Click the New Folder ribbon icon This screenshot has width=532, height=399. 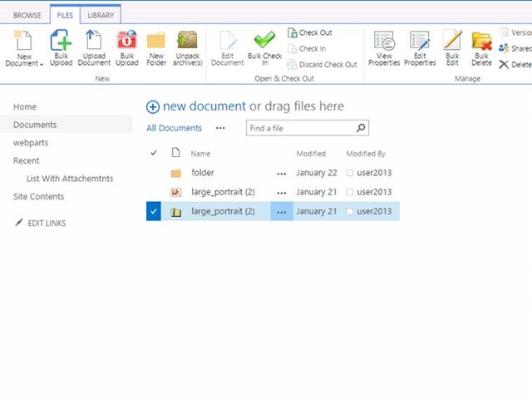(x=156, y=42)
